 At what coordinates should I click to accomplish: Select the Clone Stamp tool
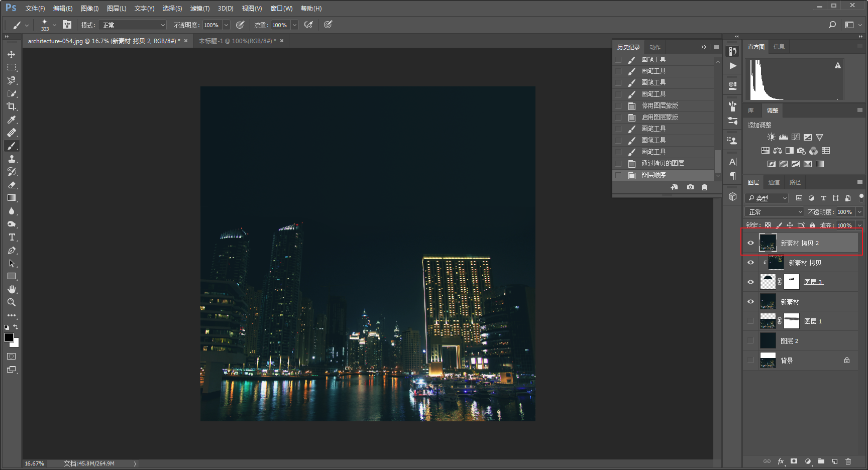(x=12, y=159)
